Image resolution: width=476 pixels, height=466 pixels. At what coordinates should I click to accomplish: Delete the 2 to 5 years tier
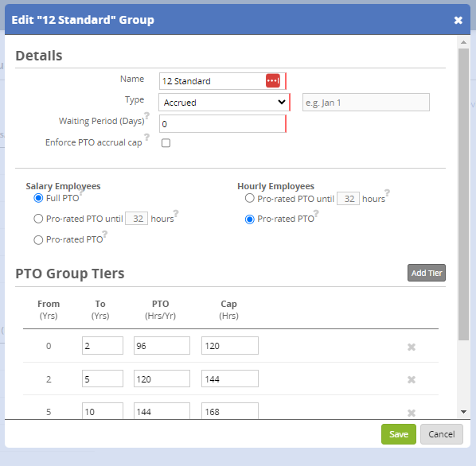pos(412,379)
